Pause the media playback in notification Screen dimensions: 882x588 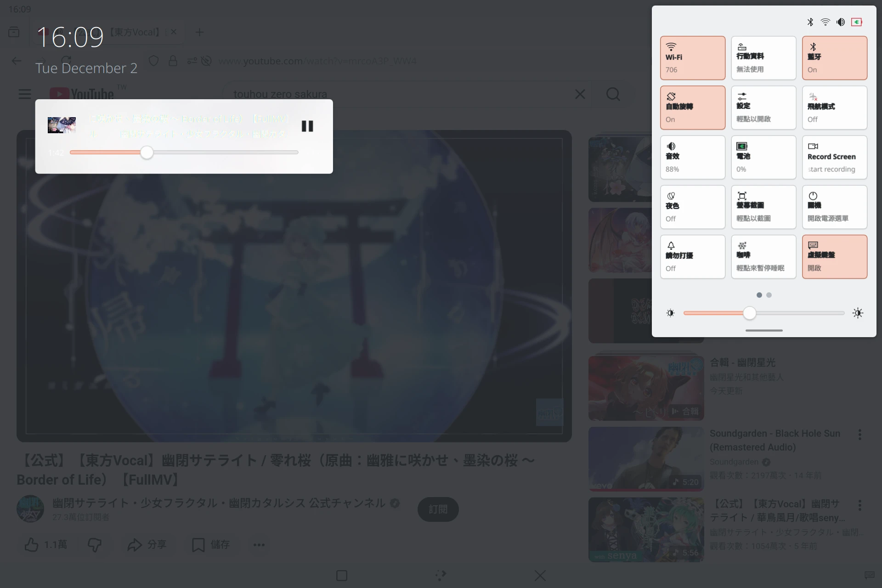point(307,126)
